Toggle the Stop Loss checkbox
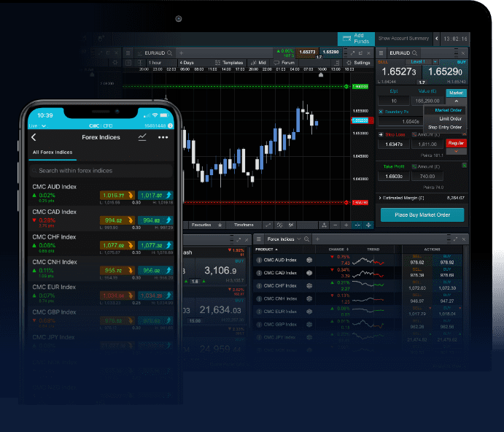The height and width of the screenshot is (432, 504). point(382,134)
